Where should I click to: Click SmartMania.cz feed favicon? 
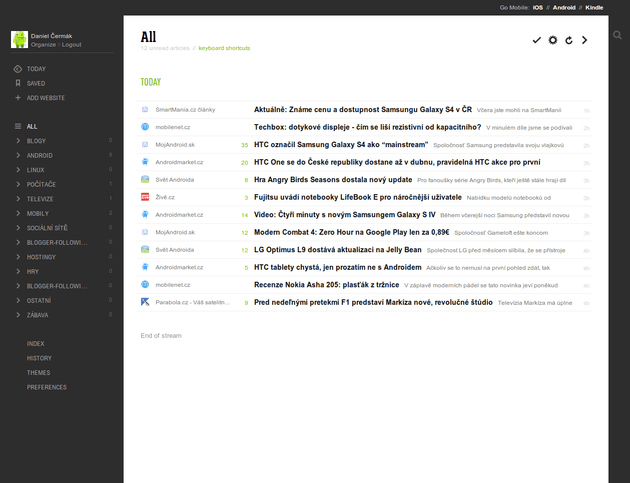tap(145, 109)
